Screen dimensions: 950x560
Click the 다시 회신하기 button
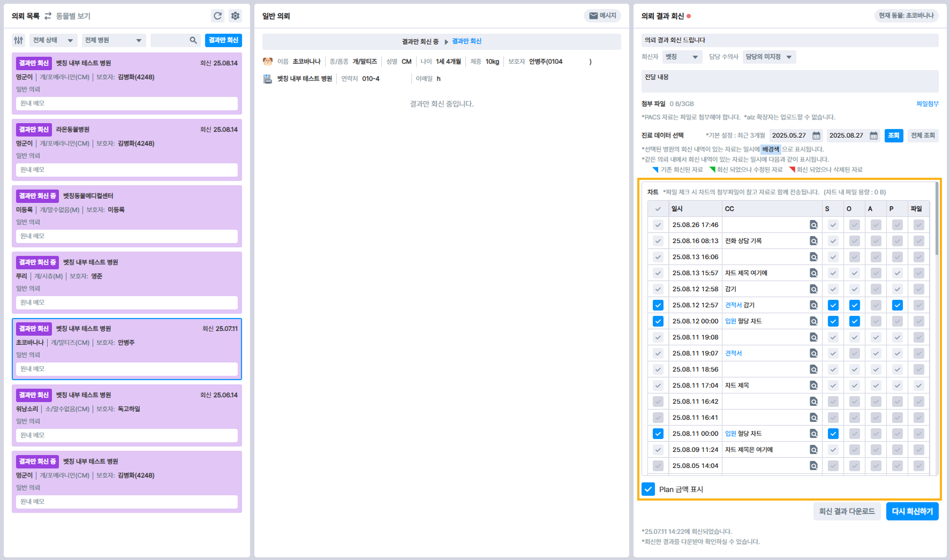[912, 511]
